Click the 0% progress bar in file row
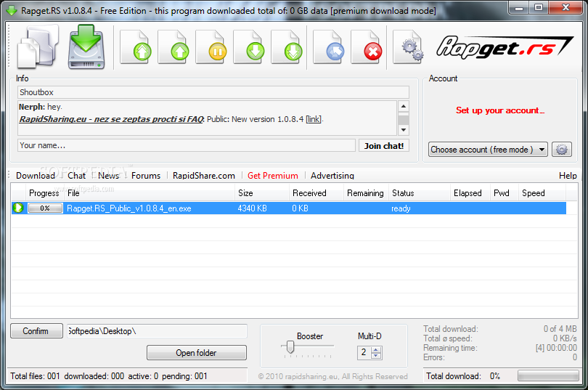Screen dimensions: 588x390 click(45, 208)
